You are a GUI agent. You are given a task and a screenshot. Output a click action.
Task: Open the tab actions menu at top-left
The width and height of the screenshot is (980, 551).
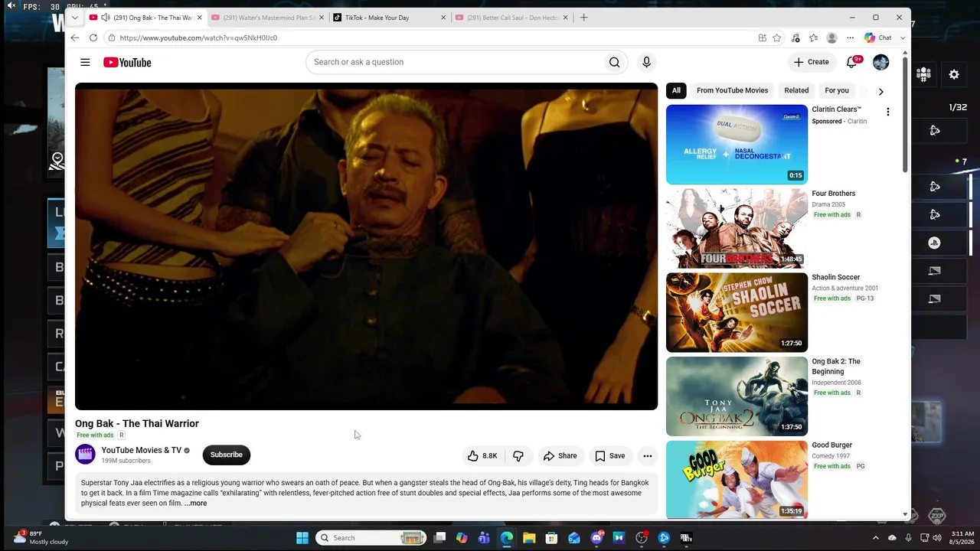point(74,17)
